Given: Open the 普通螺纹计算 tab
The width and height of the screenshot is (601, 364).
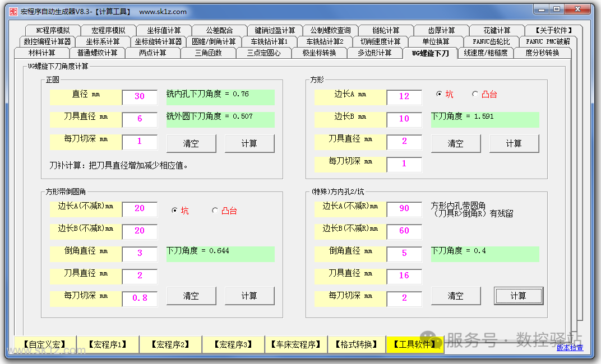Looking at the screenshot, I should tap(98, 53).
